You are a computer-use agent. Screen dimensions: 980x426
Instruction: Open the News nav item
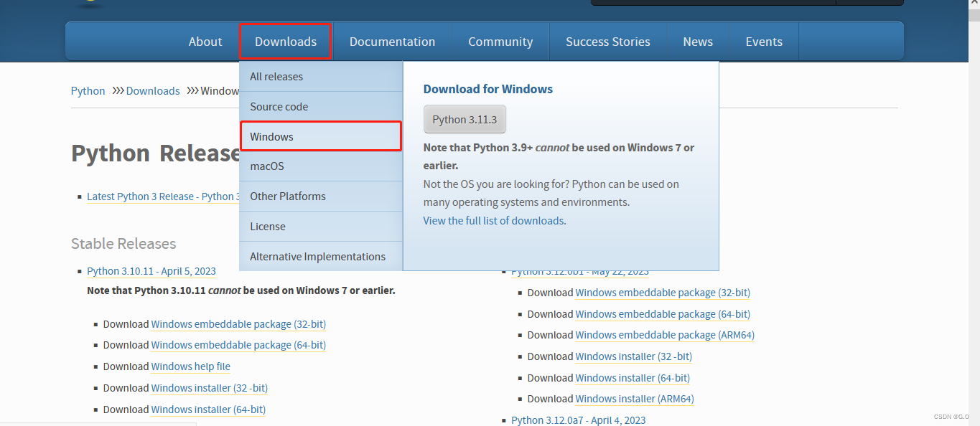point(698,42)
